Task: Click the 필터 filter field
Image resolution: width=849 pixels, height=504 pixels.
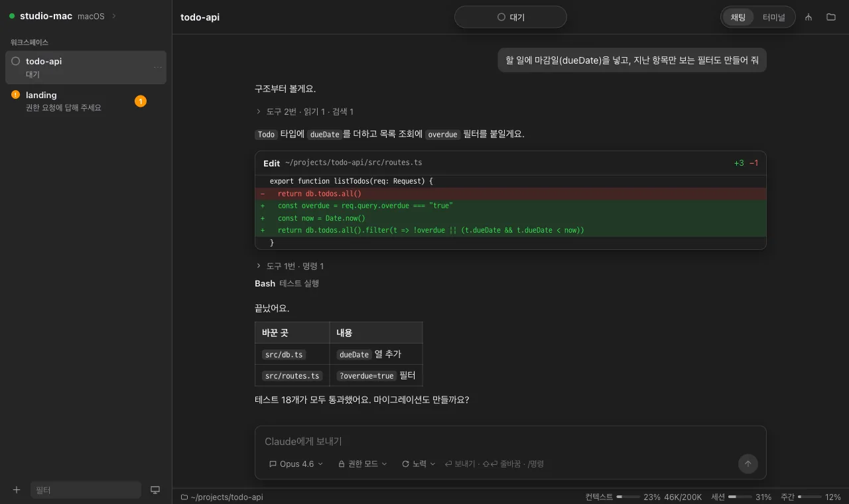Action: tap(86, 490)
